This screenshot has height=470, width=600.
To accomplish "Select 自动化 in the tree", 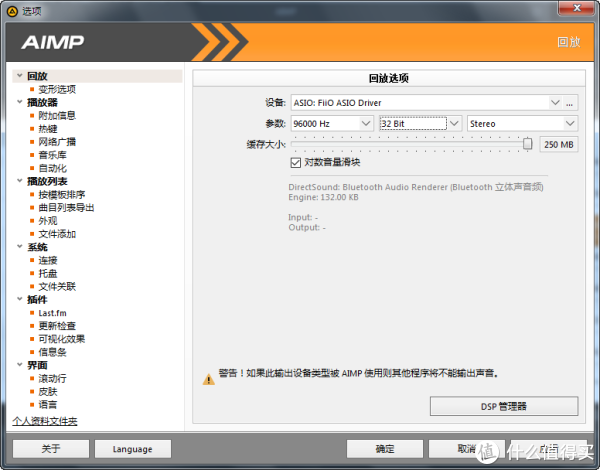I will click(x=52, y=168).
